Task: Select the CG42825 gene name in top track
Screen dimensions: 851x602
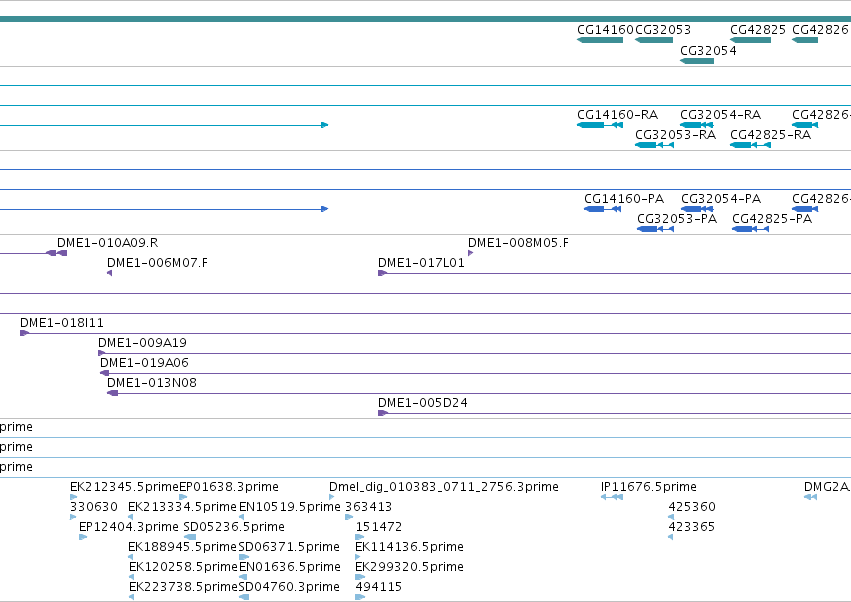Action: pyautogui.click(x=758, y=30)
